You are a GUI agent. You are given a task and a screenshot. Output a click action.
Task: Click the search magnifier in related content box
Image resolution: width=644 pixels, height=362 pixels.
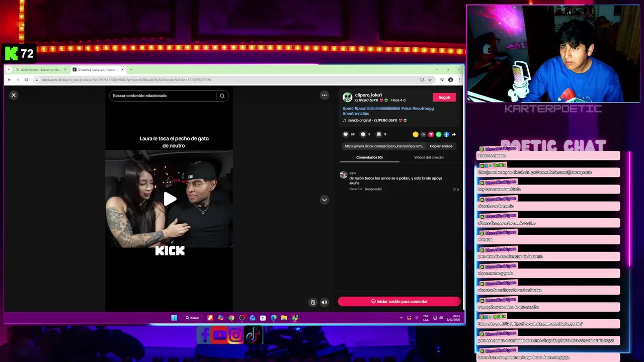click(x=222, y=96)
